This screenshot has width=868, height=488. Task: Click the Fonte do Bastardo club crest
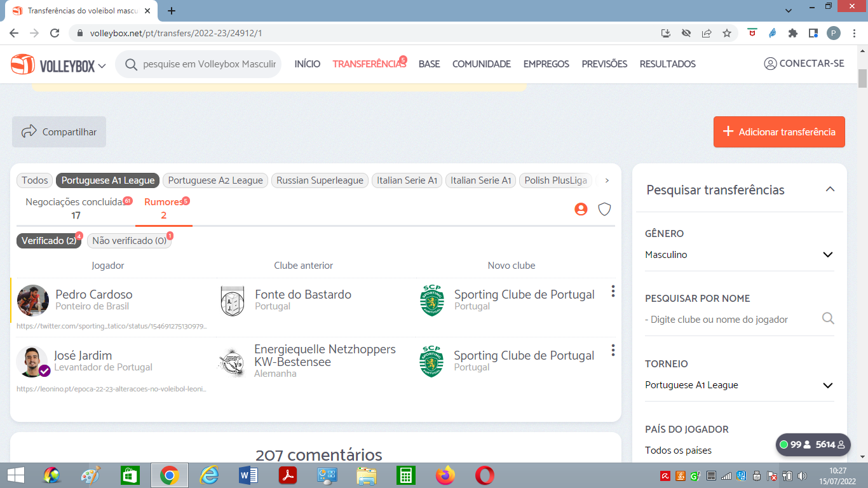tap(232, 301)
